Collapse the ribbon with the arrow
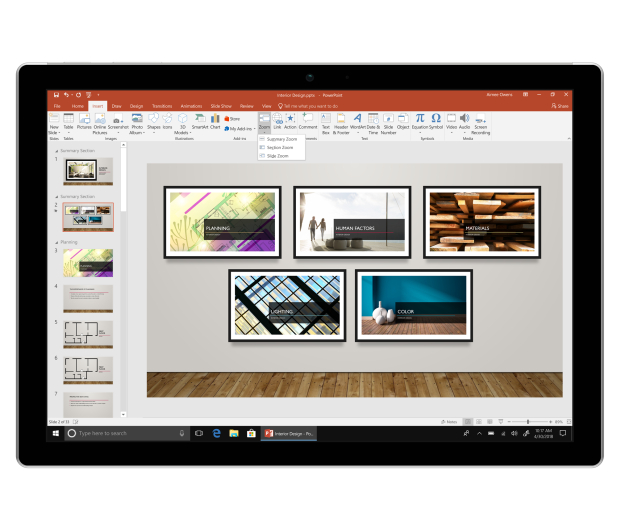This screenshot has width=617, height=530. pos(569,139)
